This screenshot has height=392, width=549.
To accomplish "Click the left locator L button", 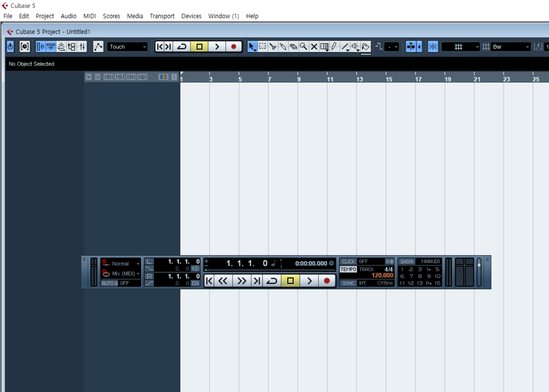I will click(x=149, y=261).
